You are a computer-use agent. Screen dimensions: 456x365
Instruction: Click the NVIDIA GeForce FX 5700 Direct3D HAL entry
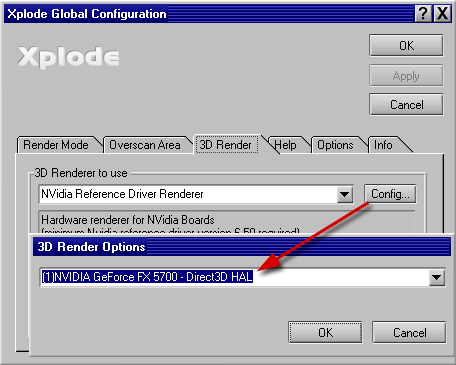tap(147, 277)
